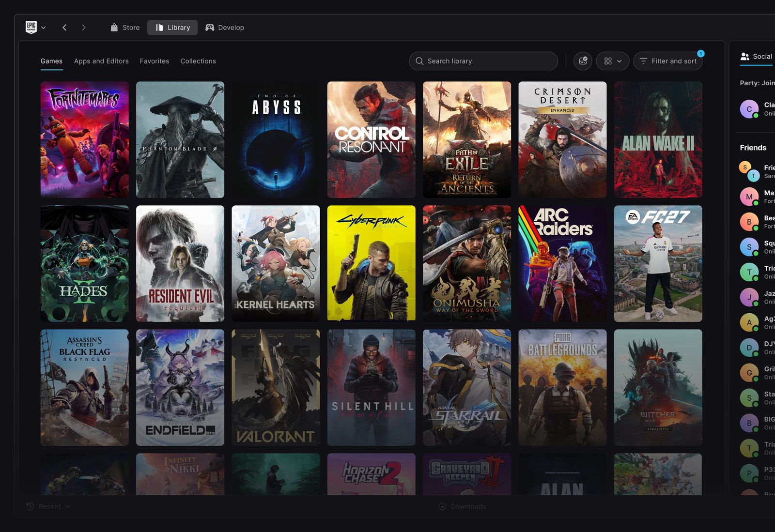
Task: Open the Hades II tile
Action: pos(85,263)
